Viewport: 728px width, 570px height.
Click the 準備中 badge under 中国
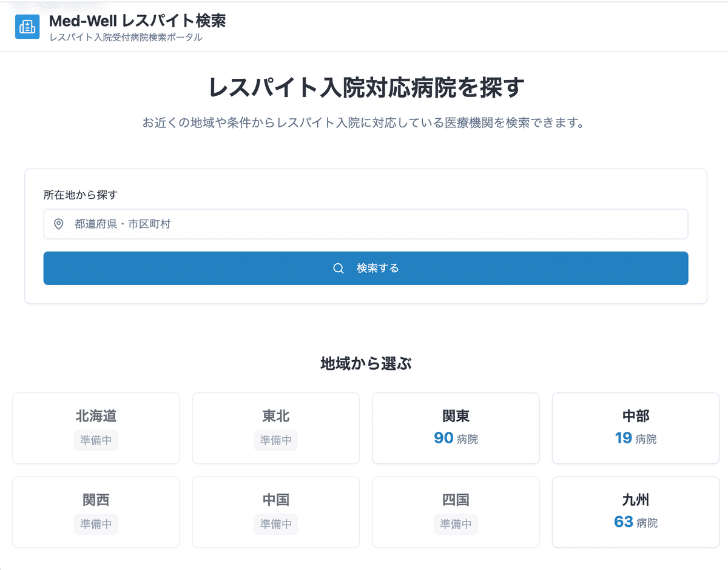click(x=276, y=524)
